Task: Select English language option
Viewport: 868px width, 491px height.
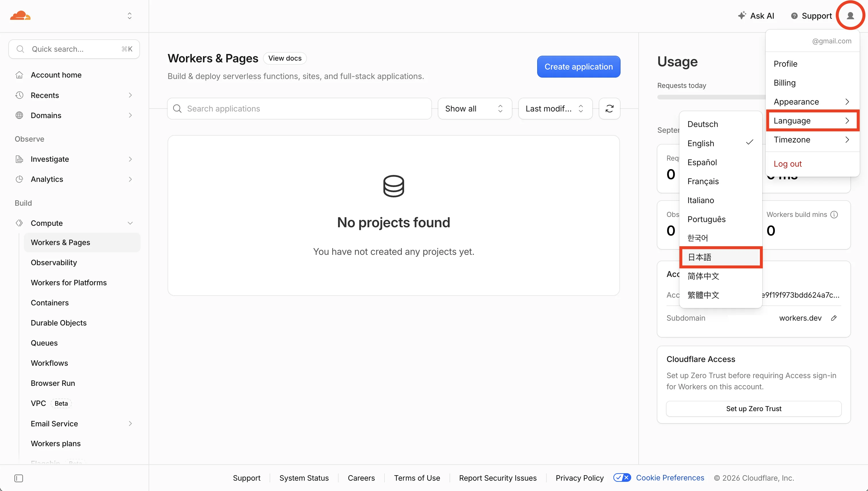Action: tap(721, 143)
